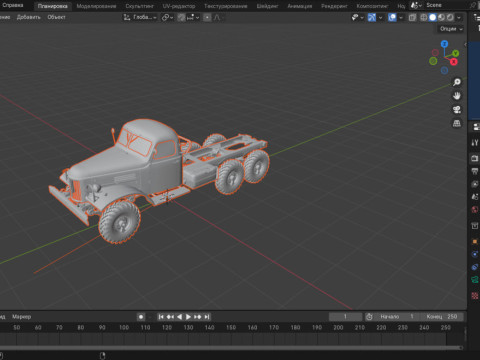This screenshot has width=480, height=360.
Task: Open the Анимация workspace tab
Action: click(x=300, y=6)
